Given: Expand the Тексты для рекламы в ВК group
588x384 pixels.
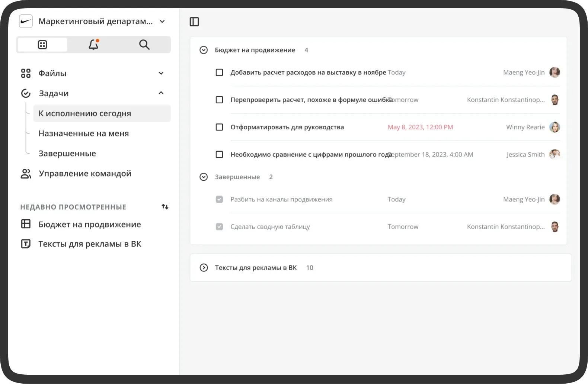Looking at the screenshot, I should coord(204,268).
